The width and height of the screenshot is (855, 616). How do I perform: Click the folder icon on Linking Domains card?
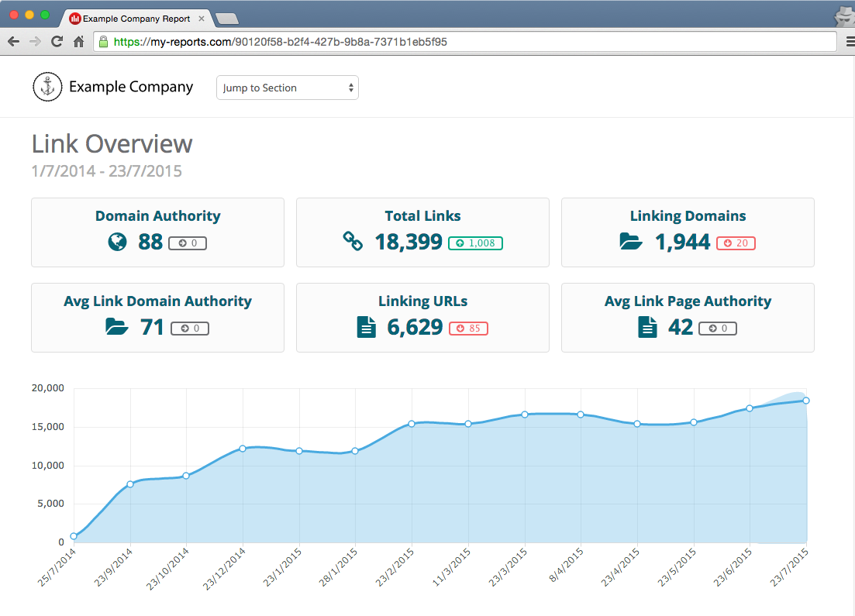632,243
